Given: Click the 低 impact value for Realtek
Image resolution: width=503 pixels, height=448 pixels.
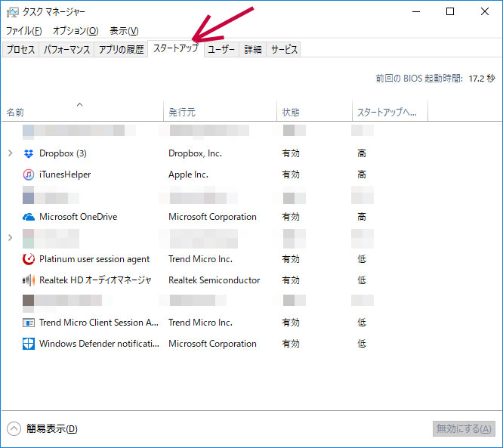Looking at the screenshot, I should click(x=362, y=280).
